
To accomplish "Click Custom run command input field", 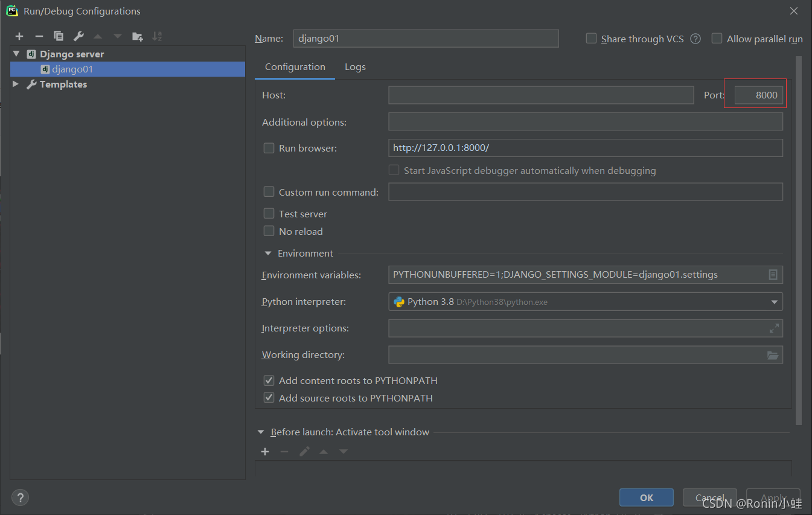I will pyautogui.click(x=586, y=192).
